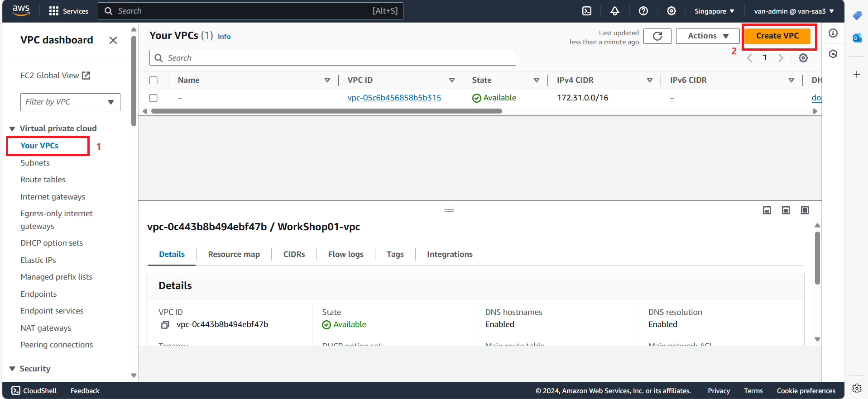The height and width of the screenshot is (399, 868).
Task: Open the browser sidebar settings gear
Action: (x=857, y=388)
